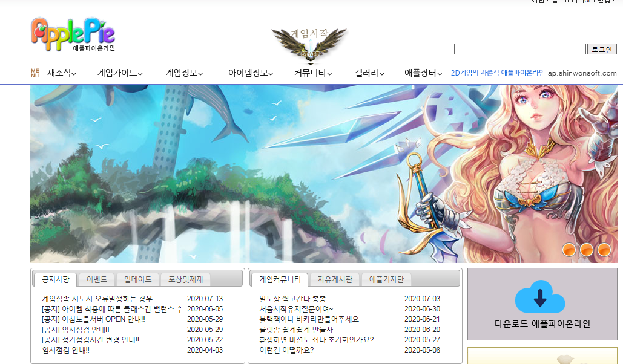Click the 로그인 button
Viewport: 623px width, 364px height.
[602, 49]
